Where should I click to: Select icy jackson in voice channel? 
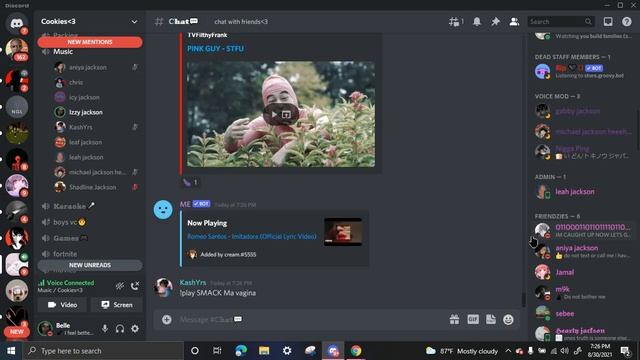pyautogui.click(x=84, y=98)
